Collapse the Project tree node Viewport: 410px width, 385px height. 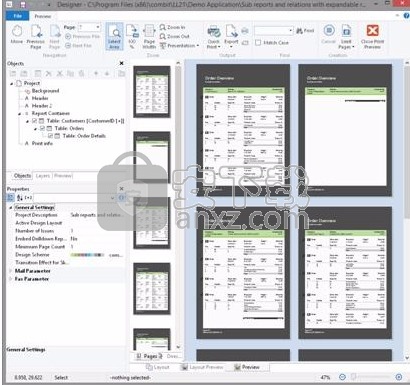12,83
